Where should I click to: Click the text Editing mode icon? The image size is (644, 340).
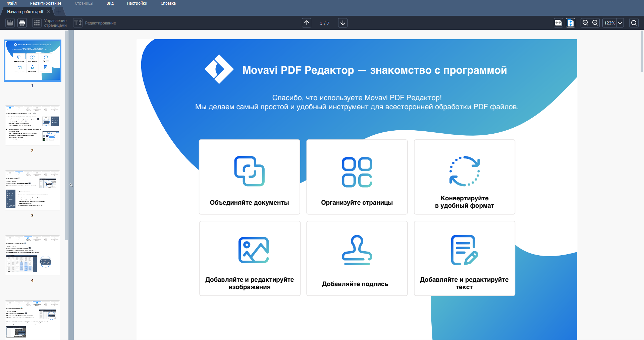[x=78, y=23]
